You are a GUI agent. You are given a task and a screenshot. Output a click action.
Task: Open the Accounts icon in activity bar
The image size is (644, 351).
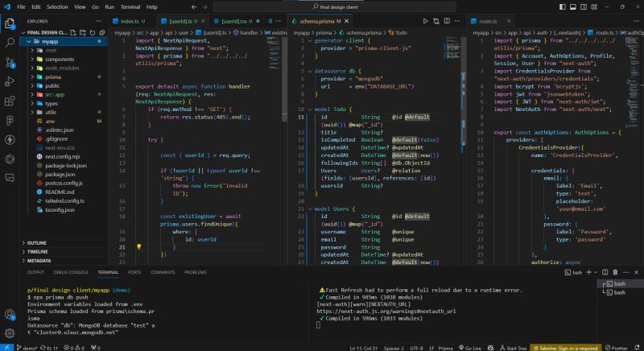(x=10, y=316)
